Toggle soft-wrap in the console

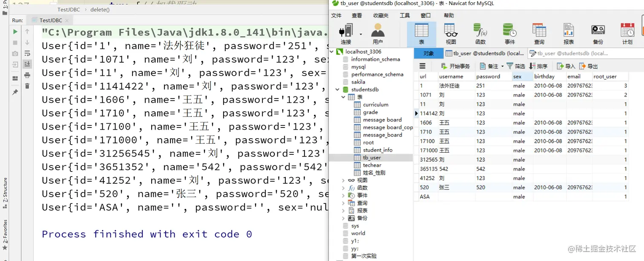click(x=27, y=54)
